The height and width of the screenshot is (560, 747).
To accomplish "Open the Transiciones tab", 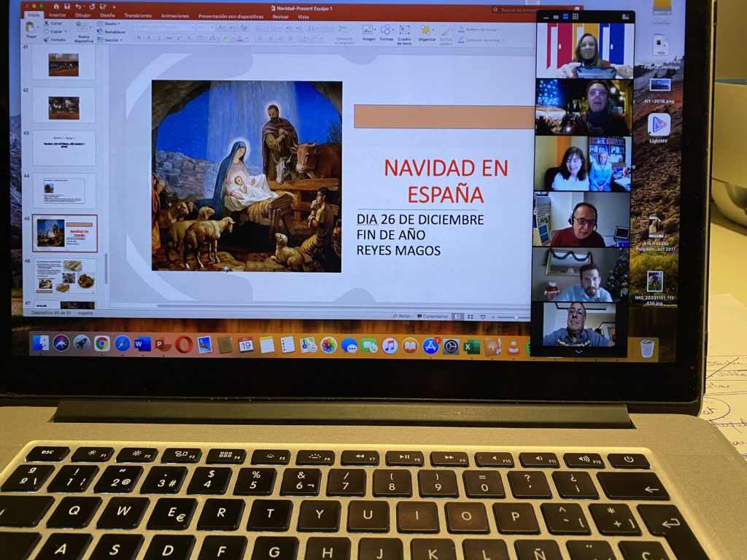I will [x=138, y=16].
